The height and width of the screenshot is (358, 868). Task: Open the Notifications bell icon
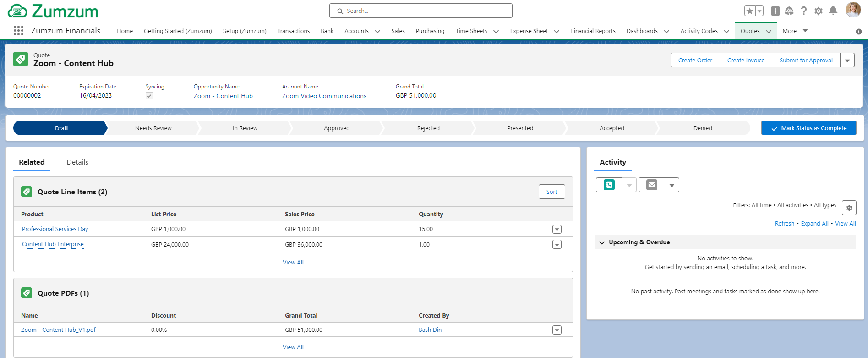833,11
